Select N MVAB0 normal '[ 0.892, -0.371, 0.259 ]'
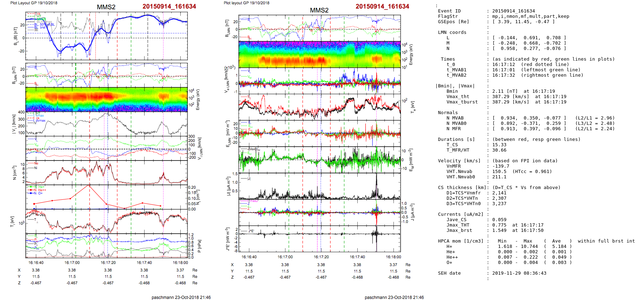The width and height of the screenshot is (644, 300). coord(529,123)
